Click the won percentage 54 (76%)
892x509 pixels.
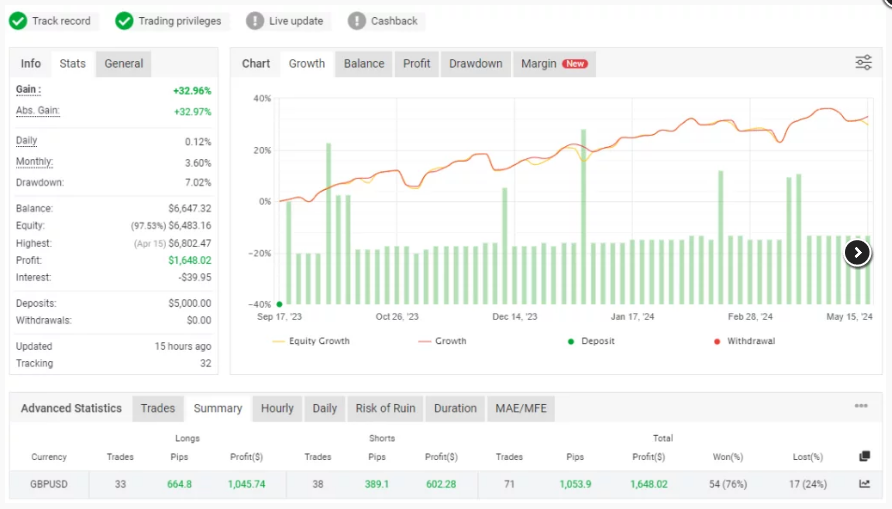tap(728, 484)
